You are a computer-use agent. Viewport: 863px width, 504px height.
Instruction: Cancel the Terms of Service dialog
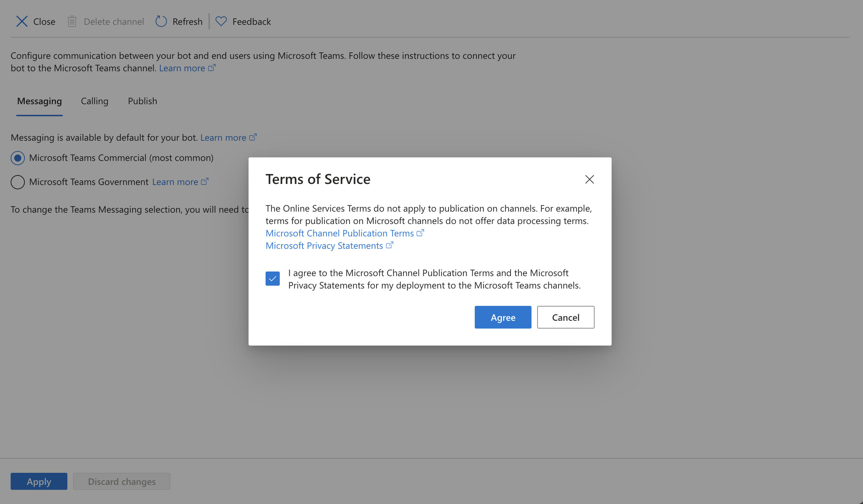click(565, 317)
